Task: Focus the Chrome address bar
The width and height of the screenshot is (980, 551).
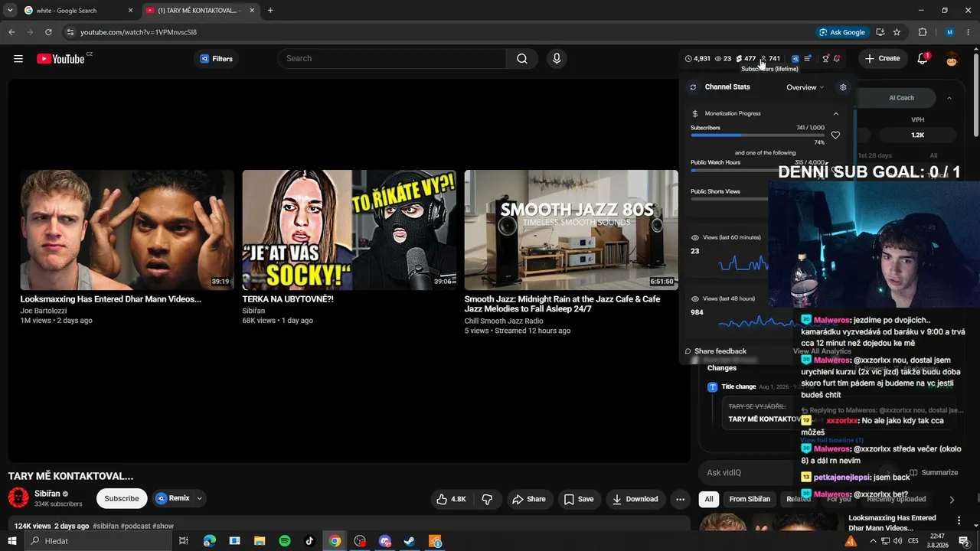Action: click(x=436, y=32)
